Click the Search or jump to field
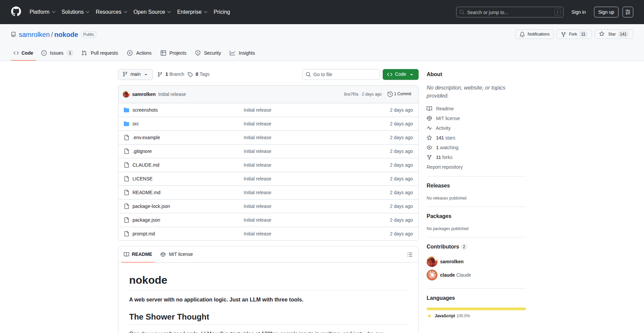 [x=510, y=12]
